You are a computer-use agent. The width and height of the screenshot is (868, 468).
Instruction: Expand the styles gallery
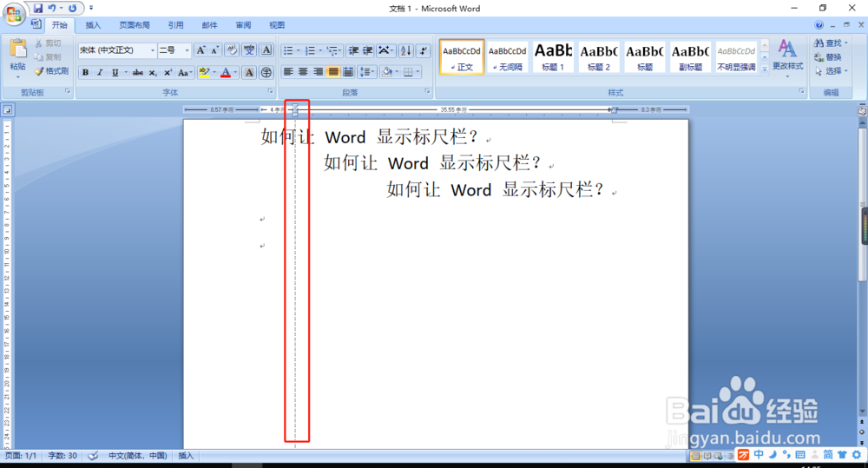tap(765, 69)
